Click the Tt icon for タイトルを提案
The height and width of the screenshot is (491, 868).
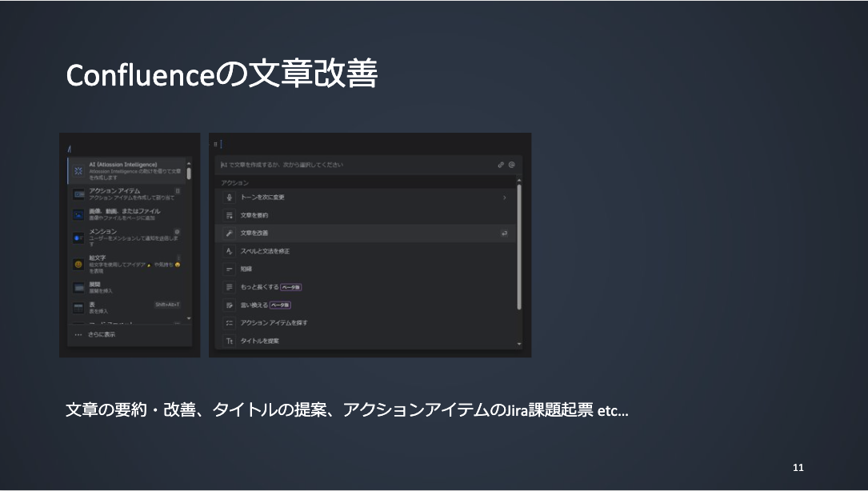tap(229, 341)
